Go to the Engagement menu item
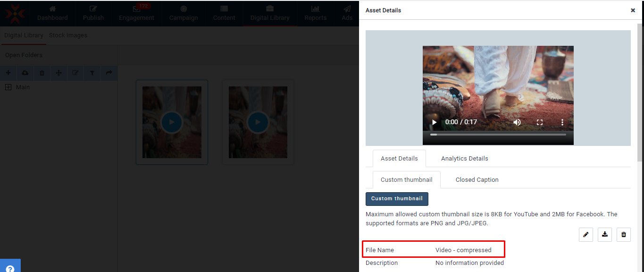 (x=136, y=13)
